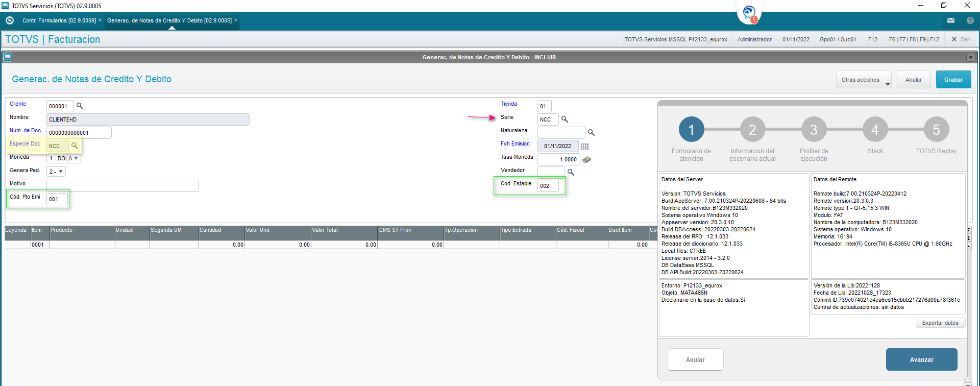Open the Fch Emision calendar icon
This screenshot has width=980, height=386.
585,146
